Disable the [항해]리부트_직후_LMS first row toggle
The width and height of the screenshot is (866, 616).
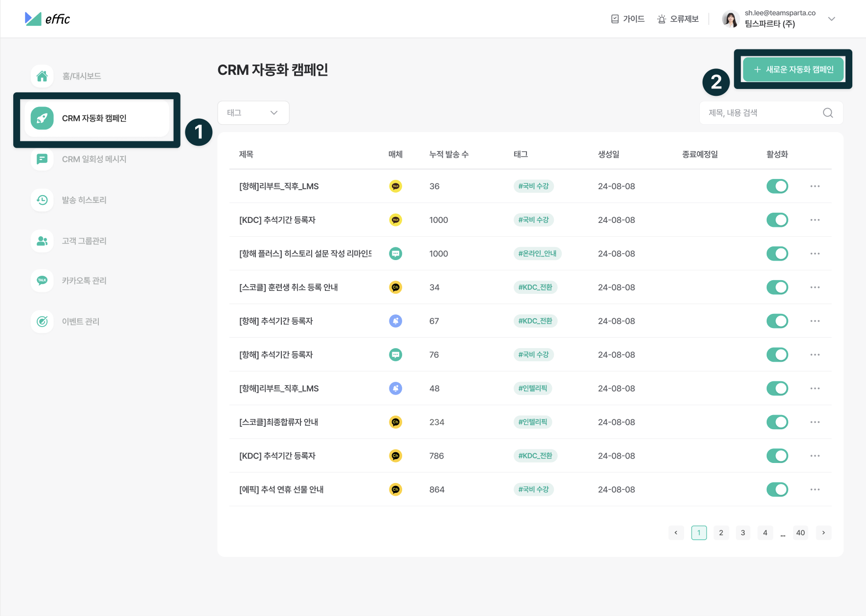pyautogui.click(x=777, y=186)
